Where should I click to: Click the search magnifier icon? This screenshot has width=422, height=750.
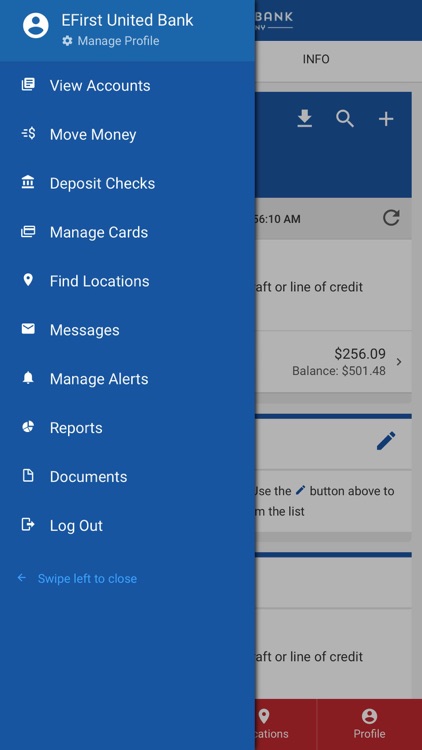(345, 119)
